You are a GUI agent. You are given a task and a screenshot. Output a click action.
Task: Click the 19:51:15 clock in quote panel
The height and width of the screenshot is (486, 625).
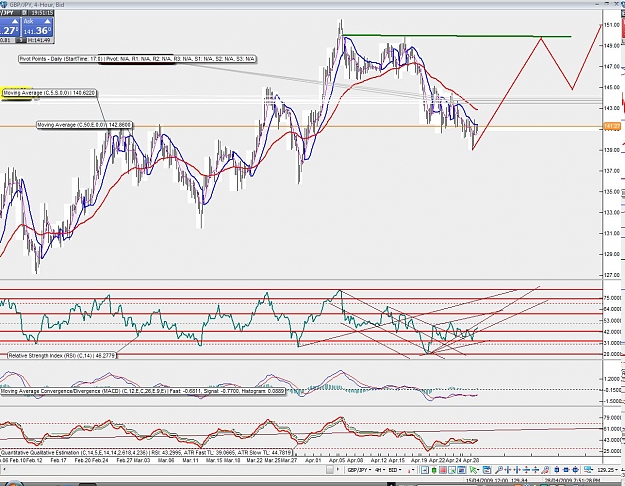(42, 13)
